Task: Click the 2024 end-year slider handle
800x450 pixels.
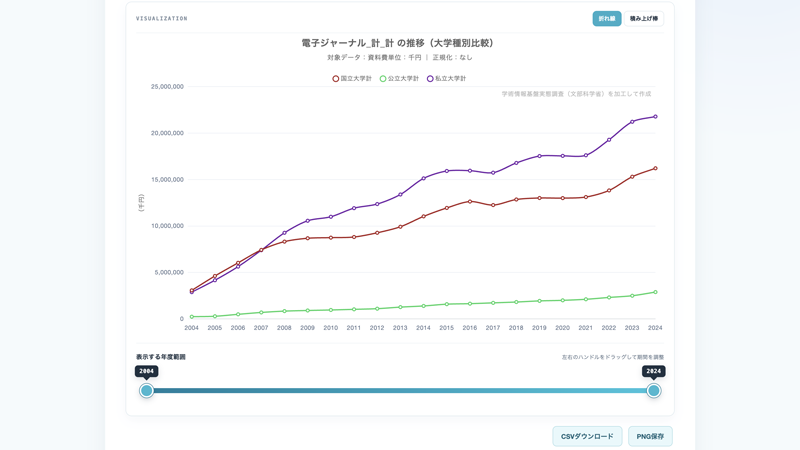Action: 654,391
